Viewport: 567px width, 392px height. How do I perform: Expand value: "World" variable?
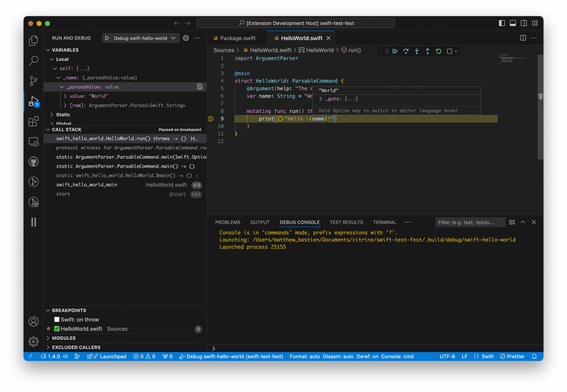[65, 96]
